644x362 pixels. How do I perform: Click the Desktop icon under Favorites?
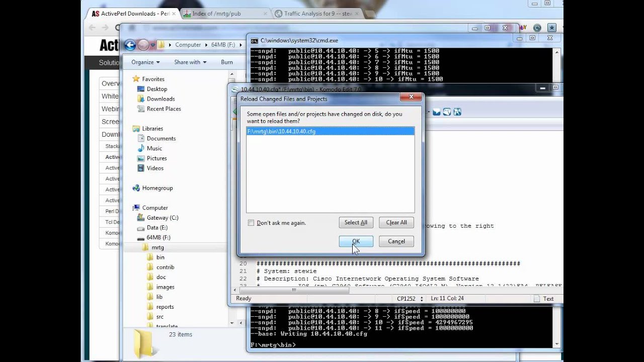click(141, 89)
